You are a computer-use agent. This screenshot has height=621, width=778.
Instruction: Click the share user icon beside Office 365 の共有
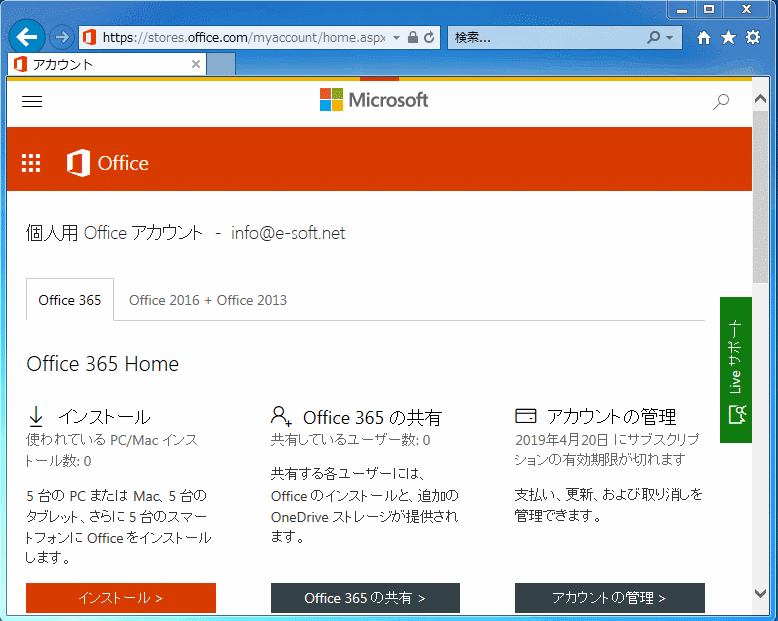click(x=281, y=416)
